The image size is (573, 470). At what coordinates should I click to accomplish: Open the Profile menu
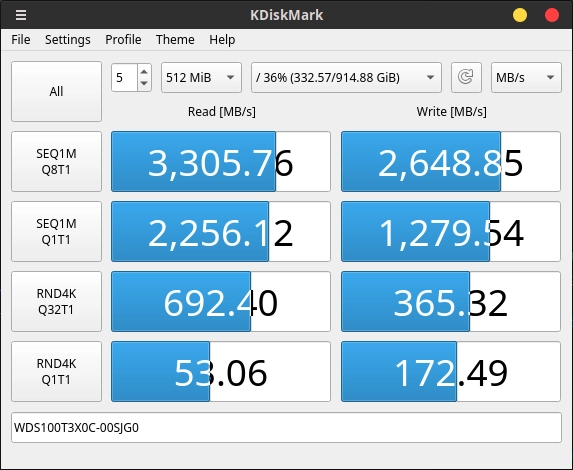pos(123,39)
